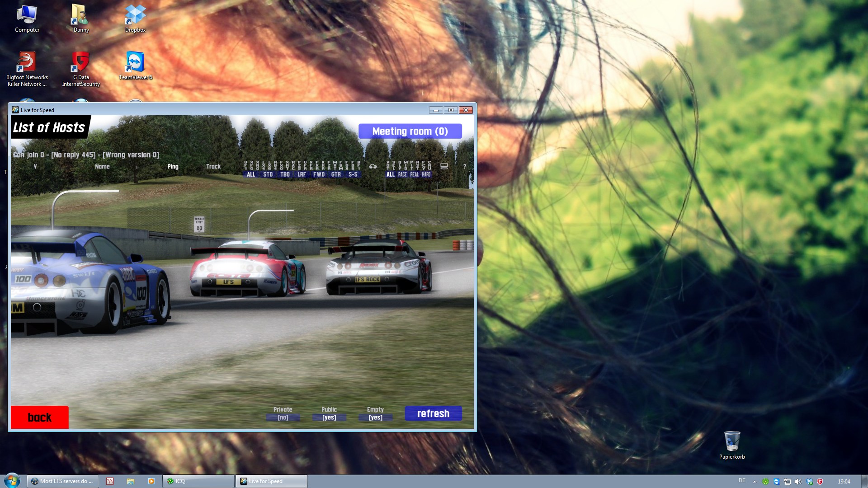The height and width of the screenshot is (488, 868).
Task: Sort host list by Name column
Action: [x=102, y=167]
